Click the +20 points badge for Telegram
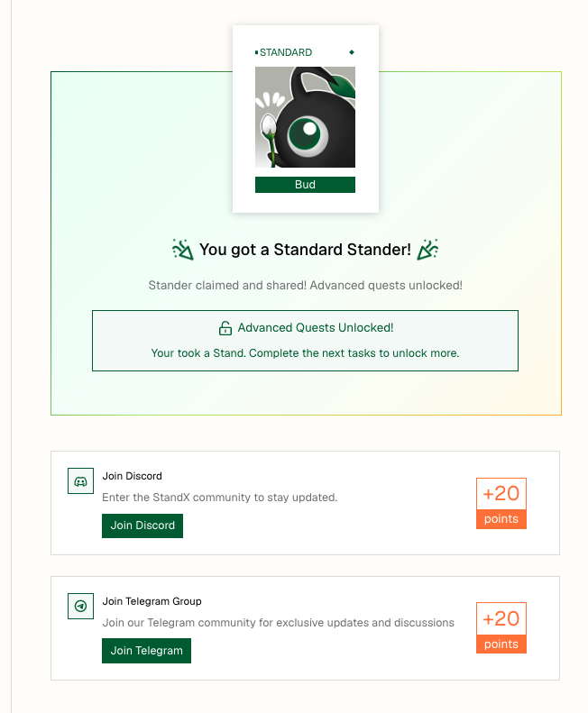This screenshot has width=588, height=713. point(501,628)
